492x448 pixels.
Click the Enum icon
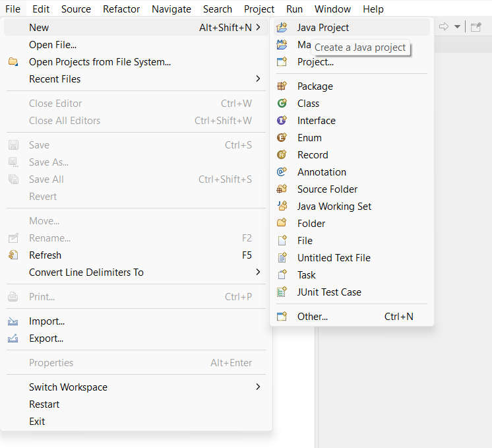(x=282, y=138)
